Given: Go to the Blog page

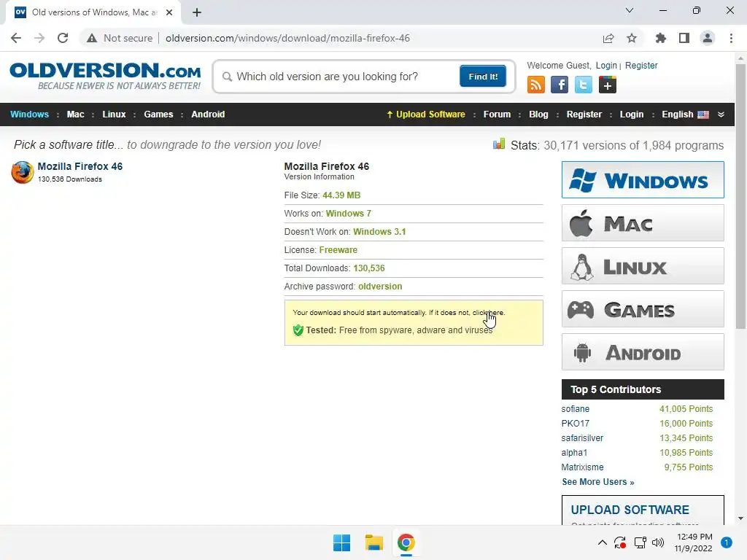Looking at the screenshot, I should 538,114.
